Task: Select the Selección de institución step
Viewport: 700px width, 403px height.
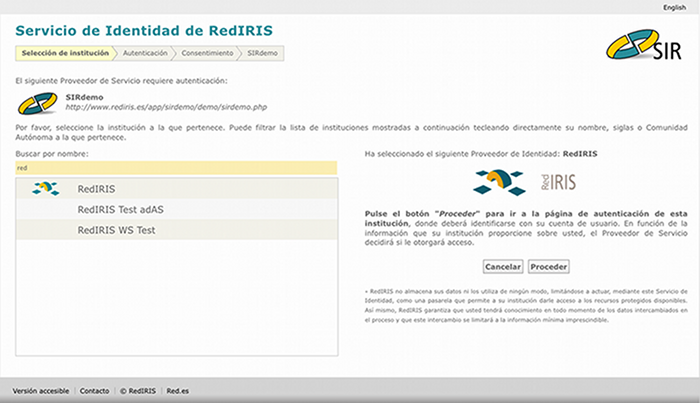Action: 65,53
